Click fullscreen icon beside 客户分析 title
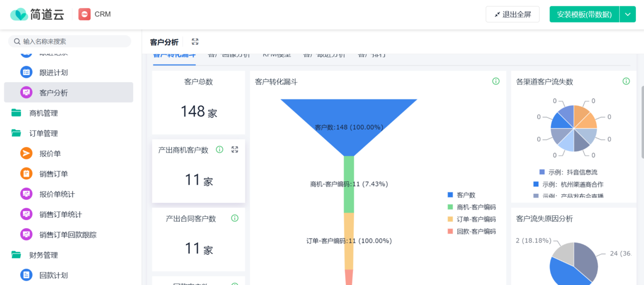Image resolution: width=644 pixels, height=285 pixels. (195, 42)
